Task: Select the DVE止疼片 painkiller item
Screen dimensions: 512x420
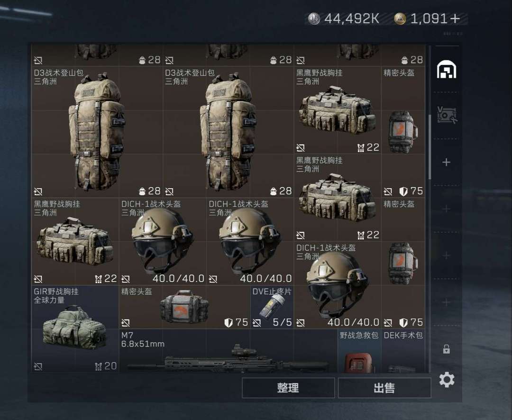Action: click(272, 307)
